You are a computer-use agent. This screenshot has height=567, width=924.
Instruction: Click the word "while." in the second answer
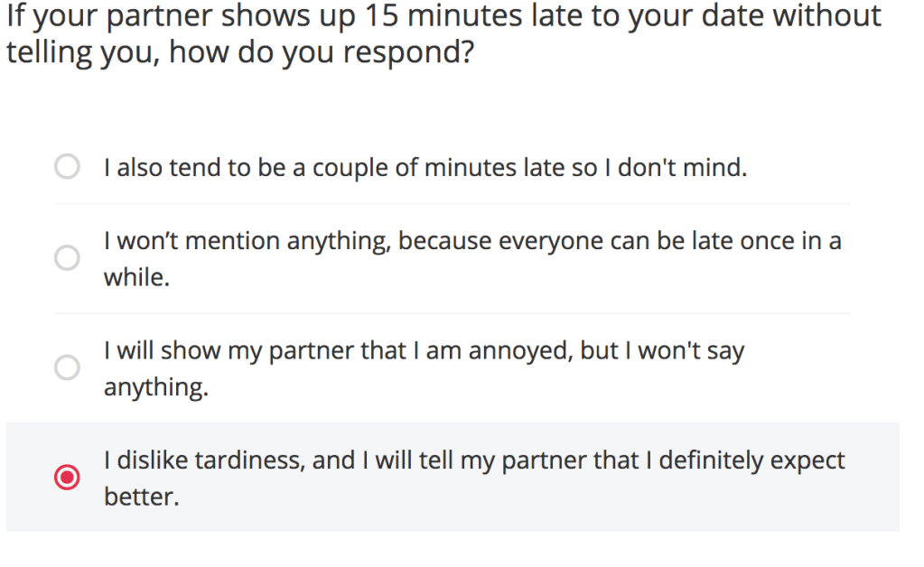136,277
